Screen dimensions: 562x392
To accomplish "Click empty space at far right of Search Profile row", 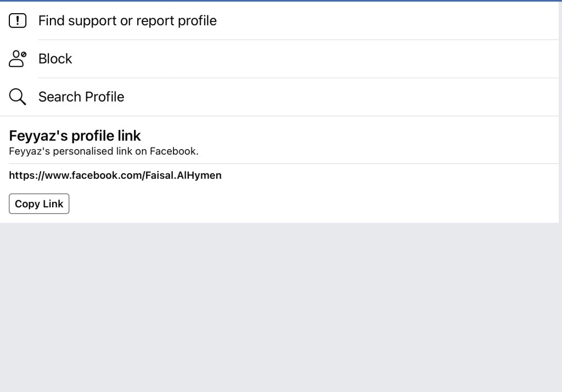I will [x=494, y=97].
